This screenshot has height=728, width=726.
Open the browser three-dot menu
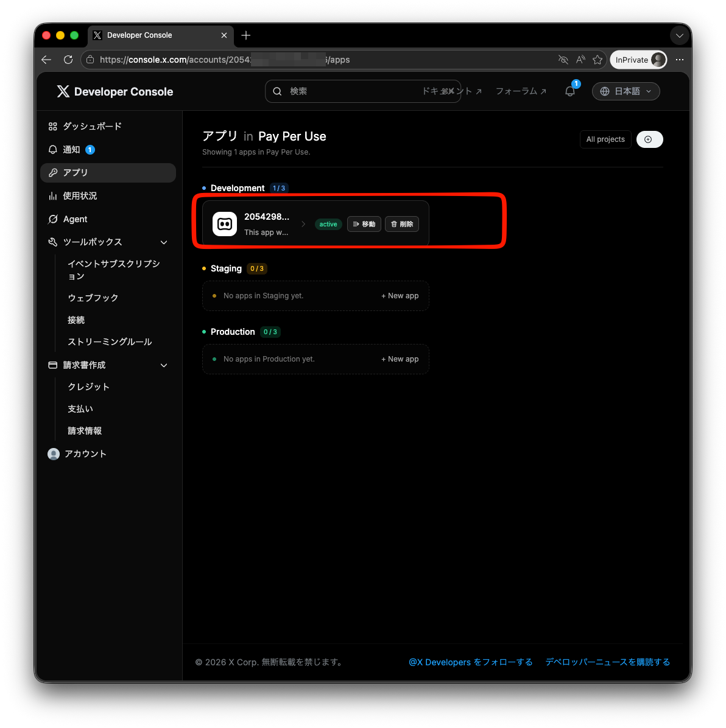point(680,60)
